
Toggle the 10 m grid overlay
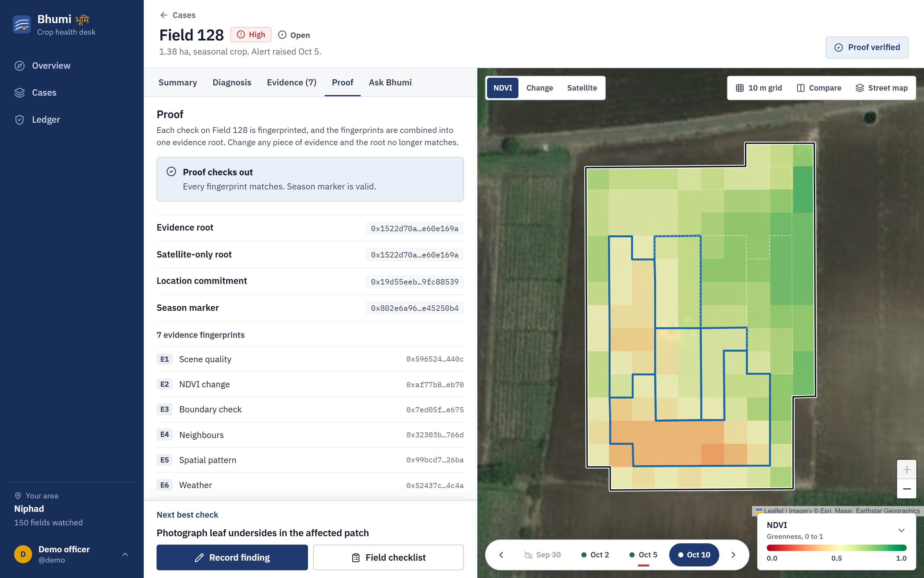759,88
